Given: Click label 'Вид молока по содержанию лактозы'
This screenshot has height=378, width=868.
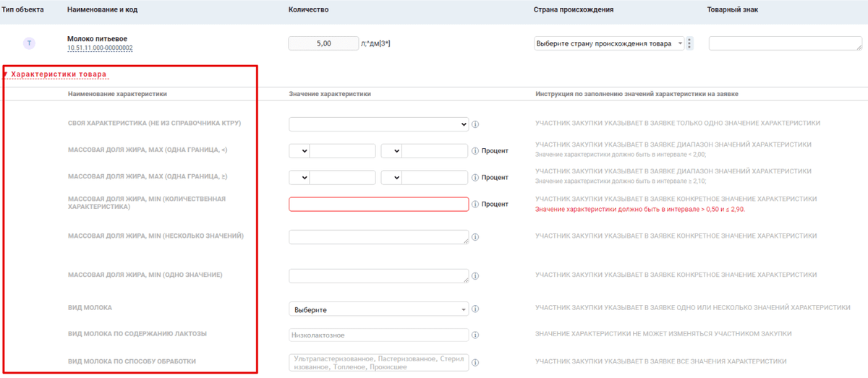Looking at the screenshot, I should (137, 334).
